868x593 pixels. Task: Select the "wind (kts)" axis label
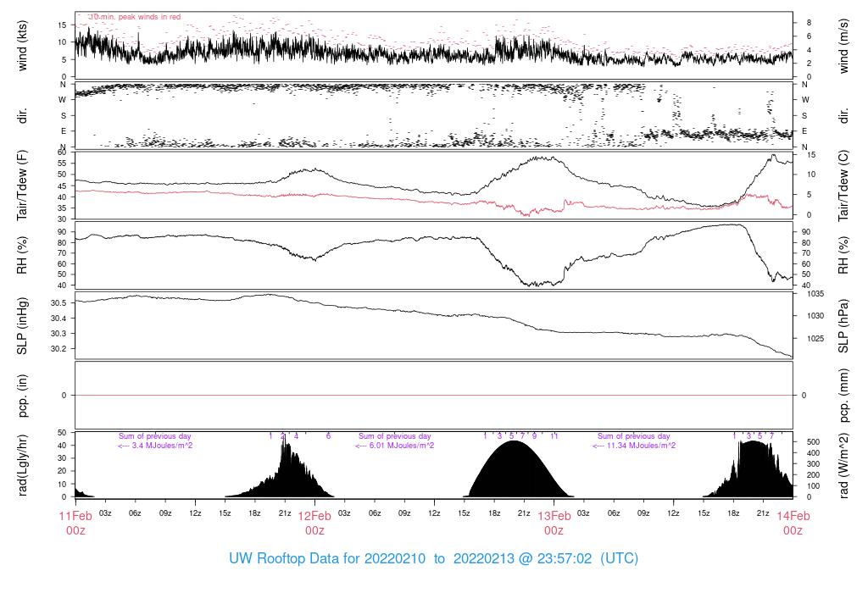22,46
